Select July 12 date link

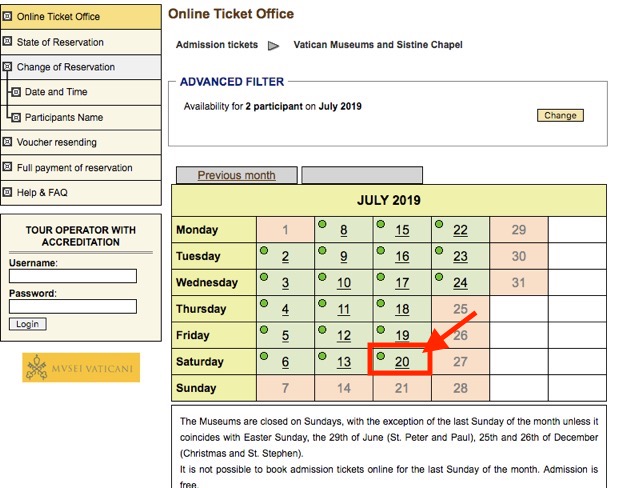pos(344,336)
